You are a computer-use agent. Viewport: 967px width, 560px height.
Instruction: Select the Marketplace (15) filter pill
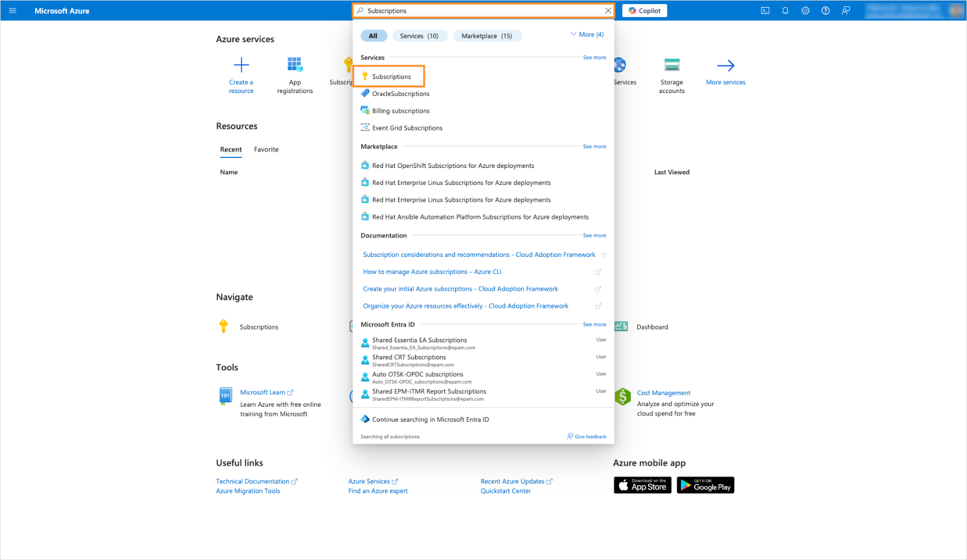(486, 36)
